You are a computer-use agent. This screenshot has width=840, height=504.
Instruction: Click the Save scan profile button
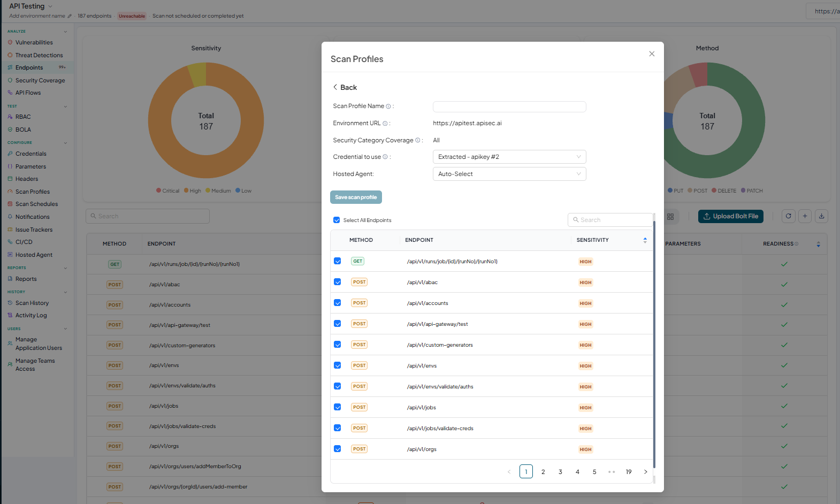[356, 197]
